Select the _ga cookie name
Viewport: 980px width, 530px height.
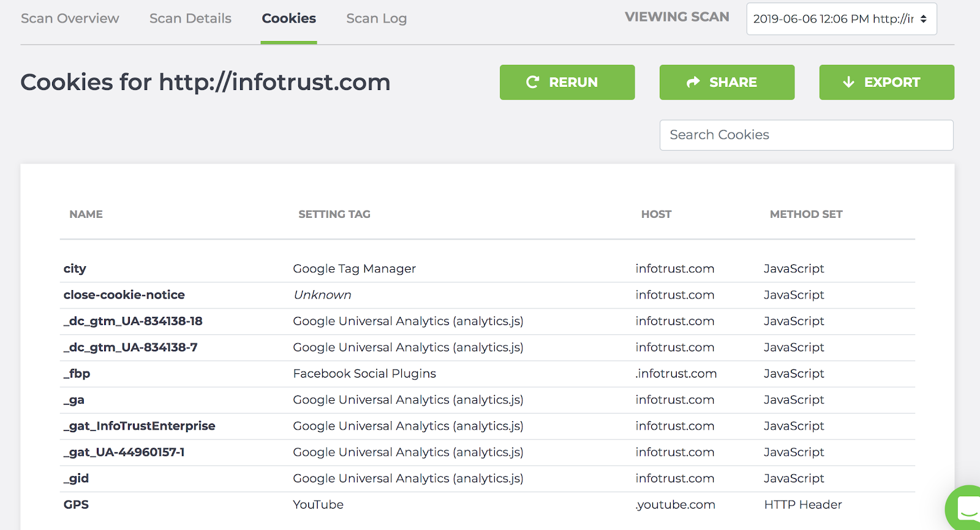point(74,400)
